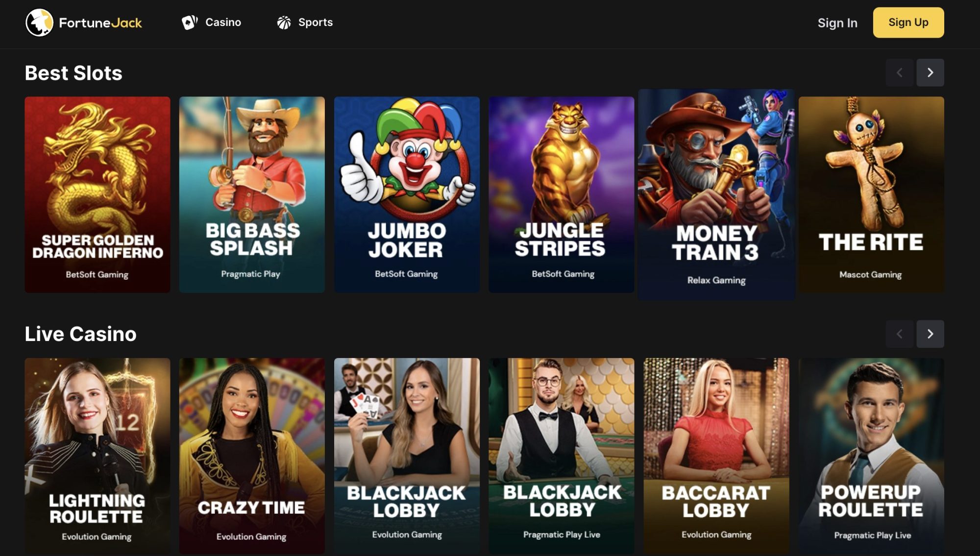Viewport: 980px width, 556px height.
Task: Open Crazy Time live game
Action: click(252, 456)
